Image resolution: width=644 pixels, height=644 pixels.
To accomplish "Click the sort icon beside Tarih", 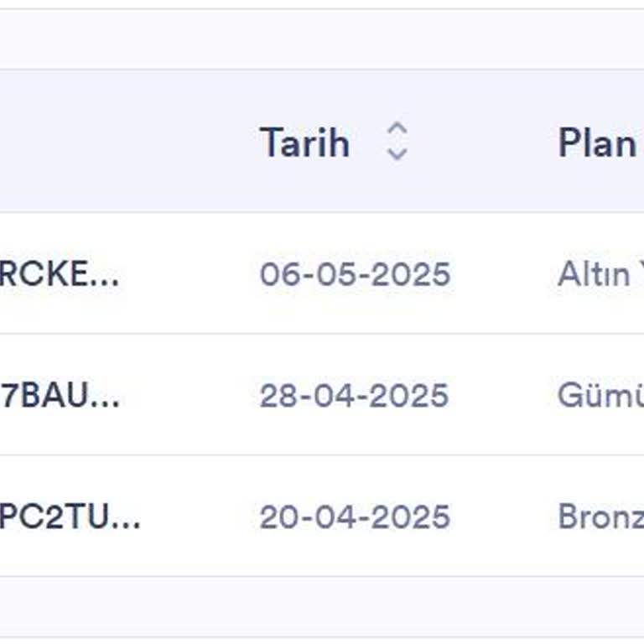I will tap(397, 141).
